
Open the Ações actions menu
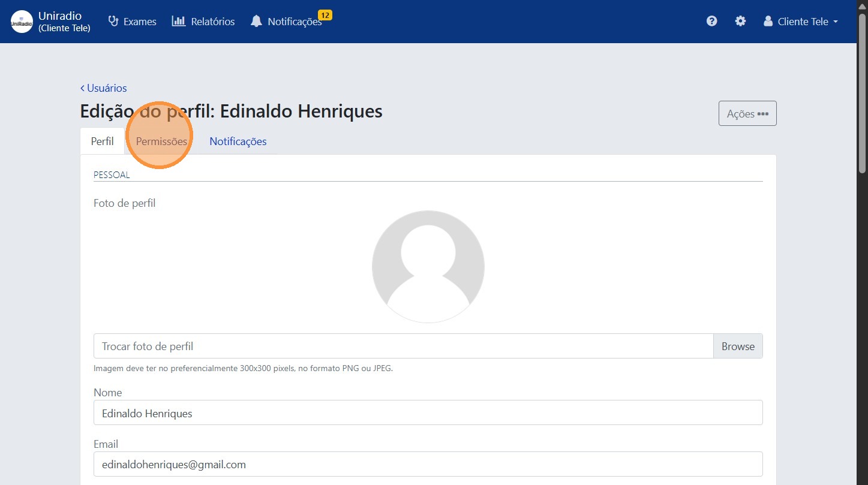point(747,113)
